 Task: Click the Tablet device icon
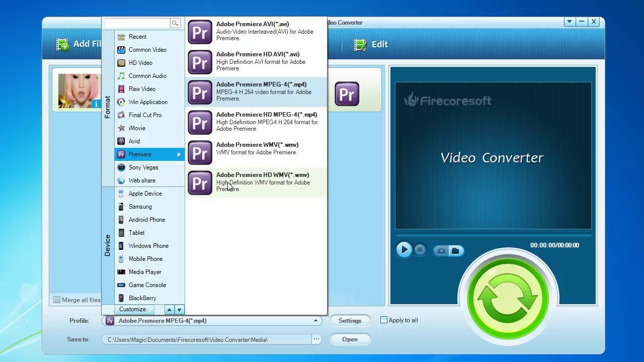(x=121, y=233)
